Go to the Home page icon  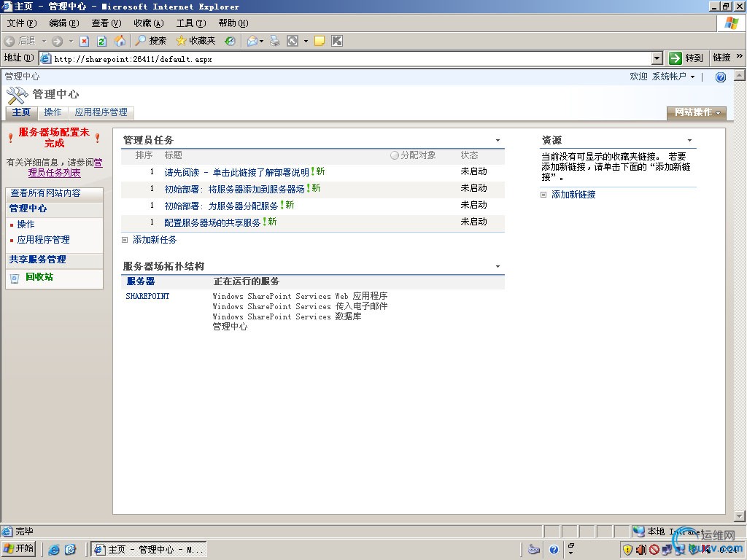pos(120,41)
